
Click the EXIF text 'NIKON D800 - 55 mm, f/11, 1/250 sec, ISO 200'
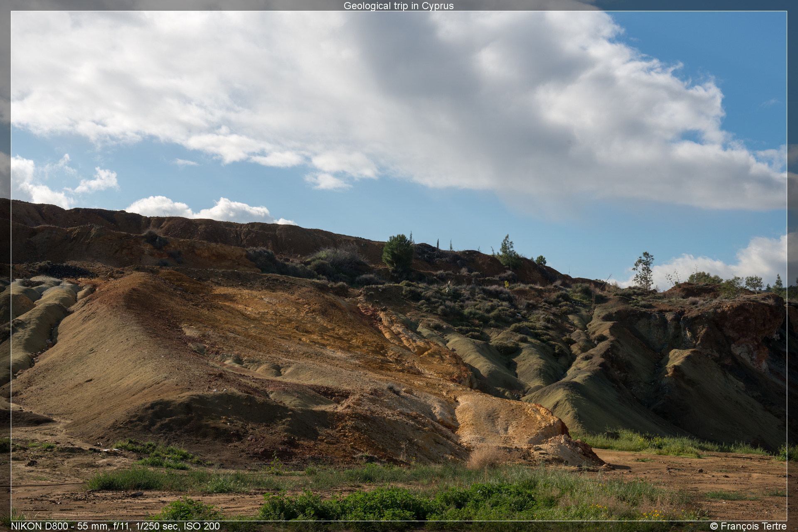(x=116, y=526)
